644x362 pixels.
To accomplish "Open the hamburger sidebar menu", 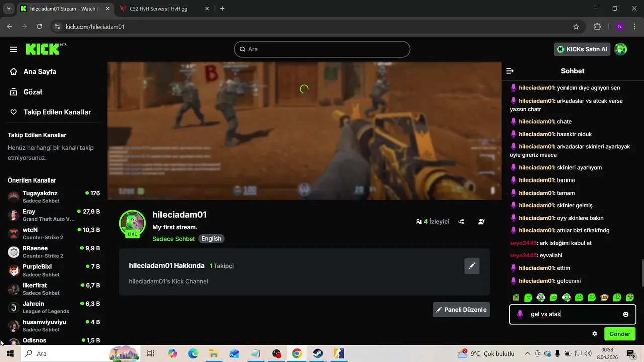I will pos(14,49).
